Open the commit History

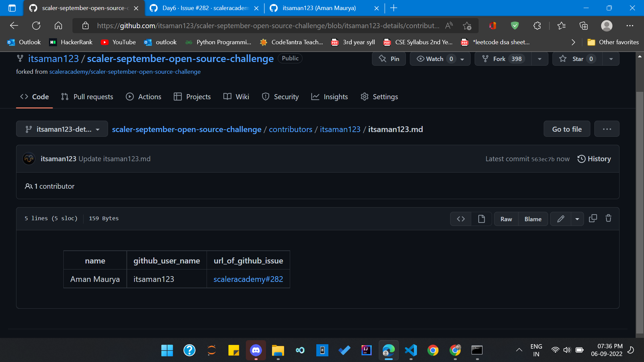pyautogui.click(x=594, y=159)
